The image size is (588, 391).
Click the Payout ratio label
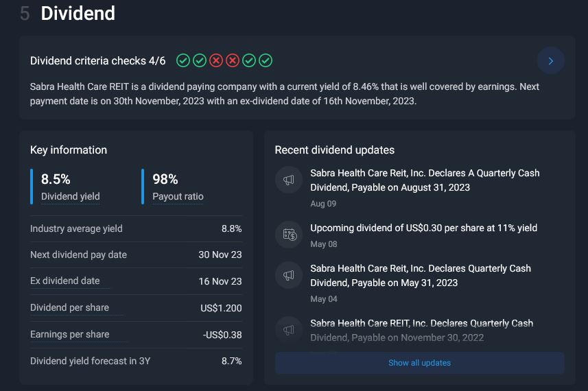(x=178, y=196)
